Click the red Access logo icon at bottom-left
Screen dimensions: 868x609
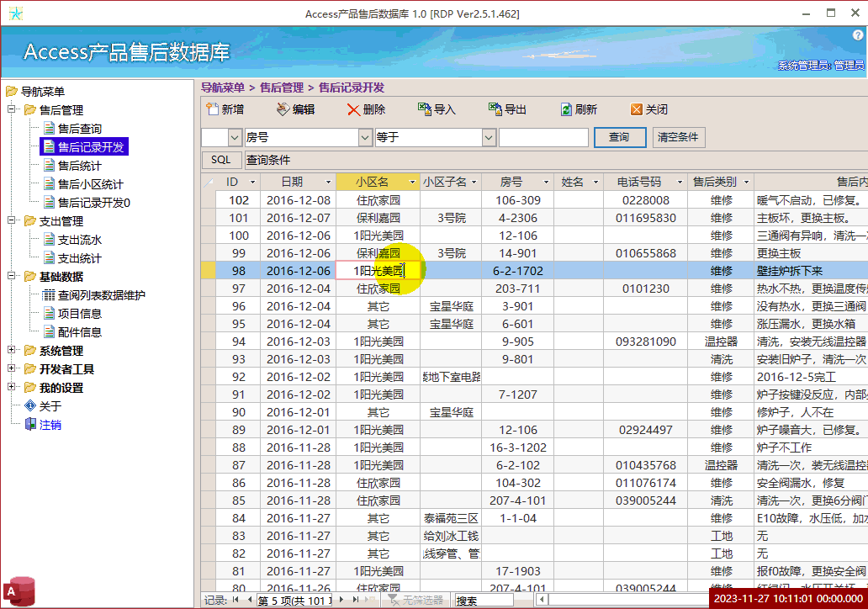pyautogui.click(x=19, y=592)
